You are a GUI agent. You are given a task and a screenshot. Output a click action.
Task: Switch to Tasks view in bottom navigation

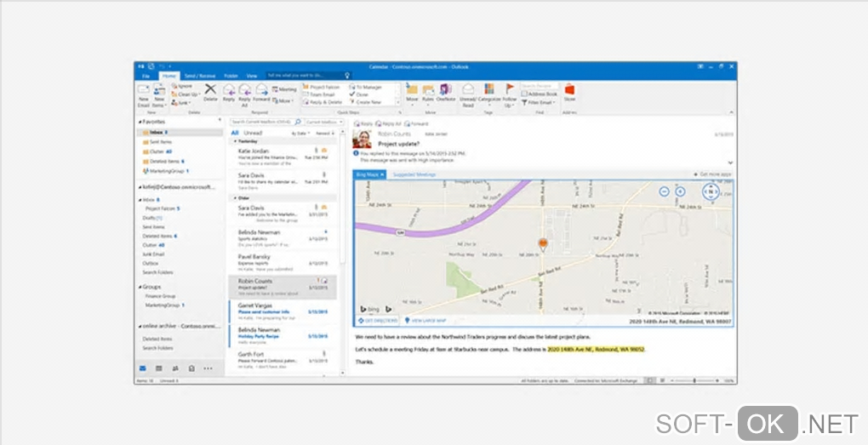[191, 368]
